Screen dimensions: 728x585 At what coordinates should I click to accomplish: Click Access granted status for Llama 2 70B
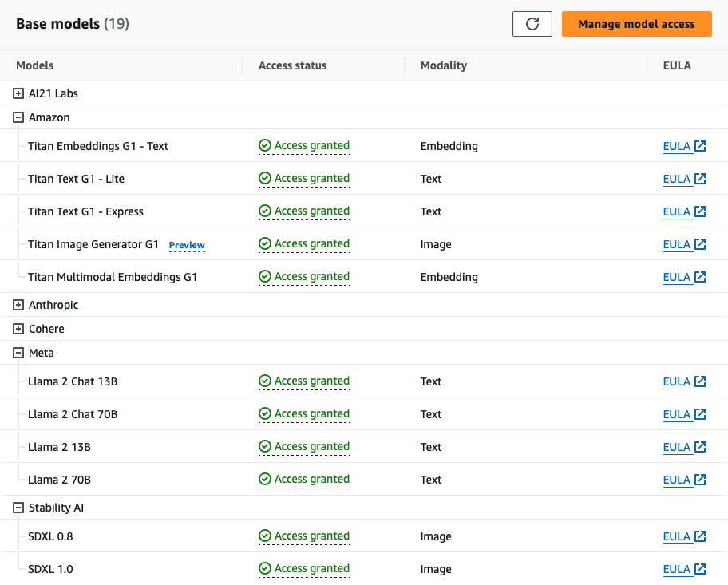[x=311, y=480]
